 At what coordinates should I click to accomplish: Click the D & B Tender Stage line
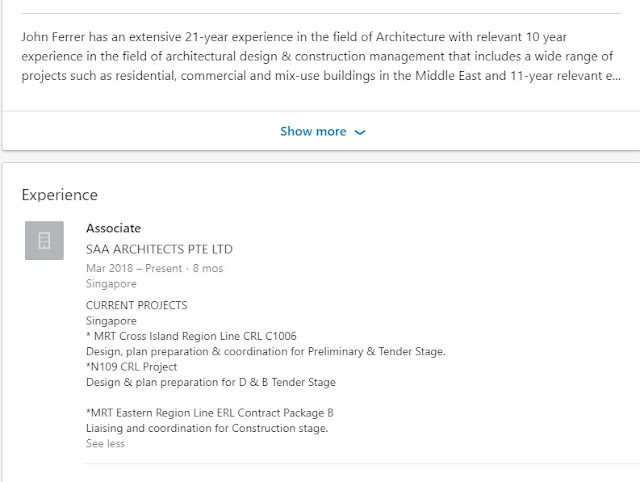pyautogui.click(x=211, y=382)
